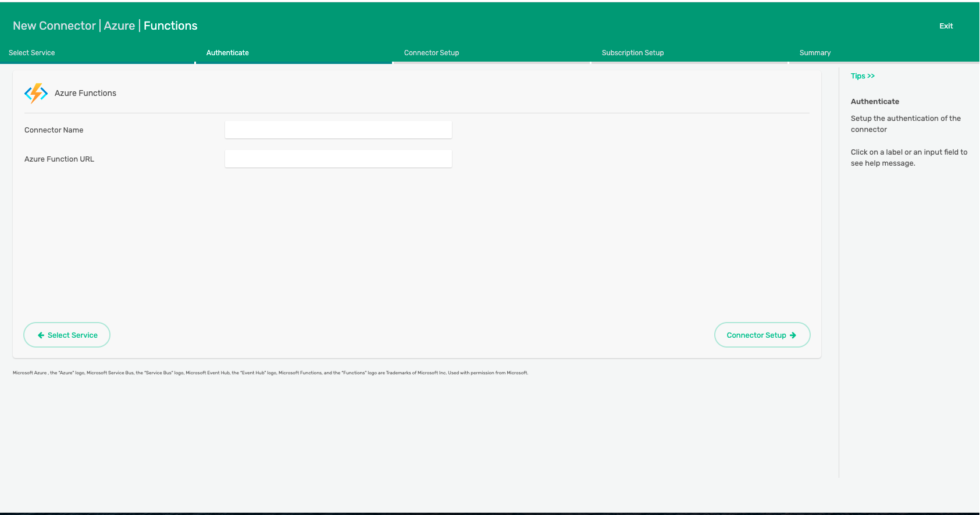This screenshot has width=980, height=515.
Task: Click the Azure Function URL label for help
Action: [59, 159]
